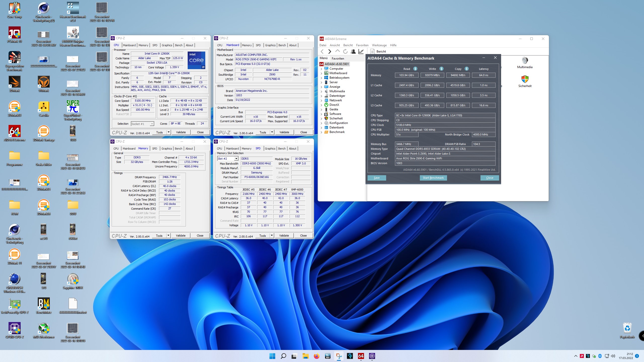The height and width of the screenshot is (362, 644).
Task: Open the Hilfe menu in AIDA64
Action: click(393, 45)
